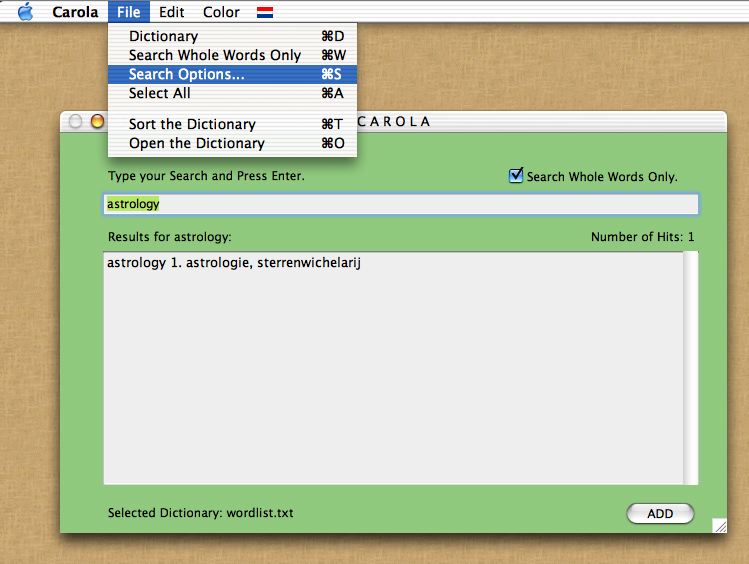Choose Search Options... menu entry
The height and width of the screenshot is (564, 749).
pos(232,74)
